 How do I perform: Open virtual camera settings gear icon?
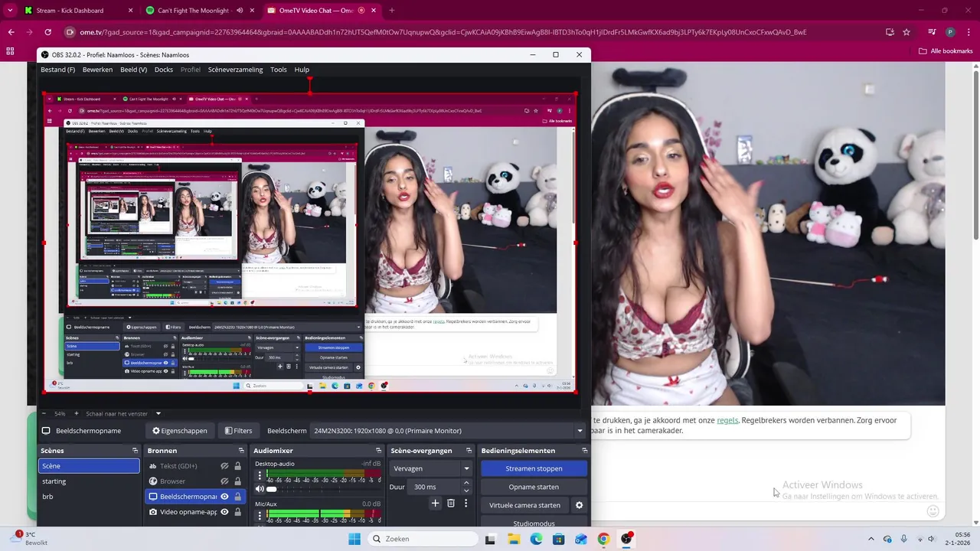click(x=579, y=505)
